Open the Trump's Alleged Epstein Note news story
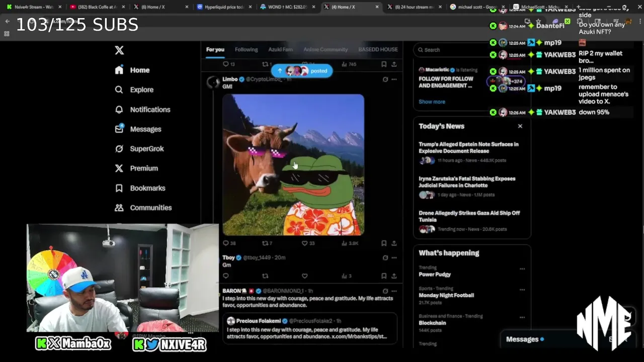The height and width of the screenshot is (362, 644). [472, 152]
